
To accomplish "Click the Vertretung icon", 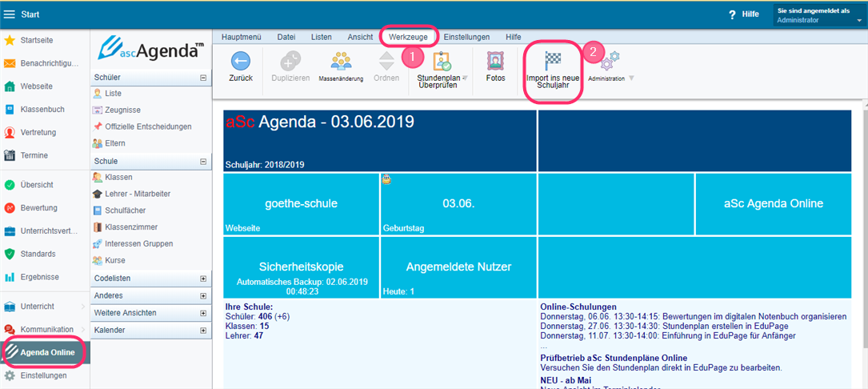I will coord(10,132).
